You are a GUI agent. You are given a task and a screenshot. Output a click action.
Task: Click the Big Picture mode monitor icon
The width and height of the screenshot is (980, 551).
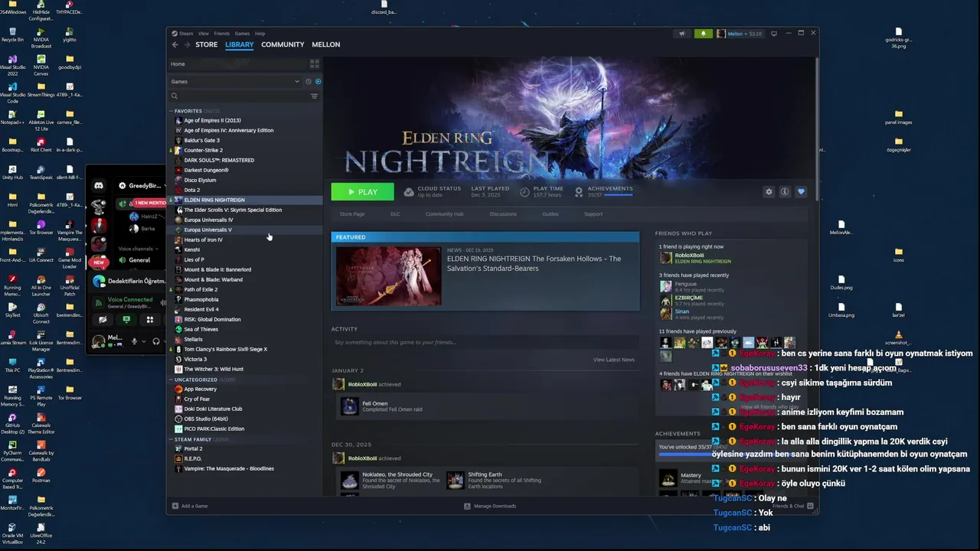774,34
